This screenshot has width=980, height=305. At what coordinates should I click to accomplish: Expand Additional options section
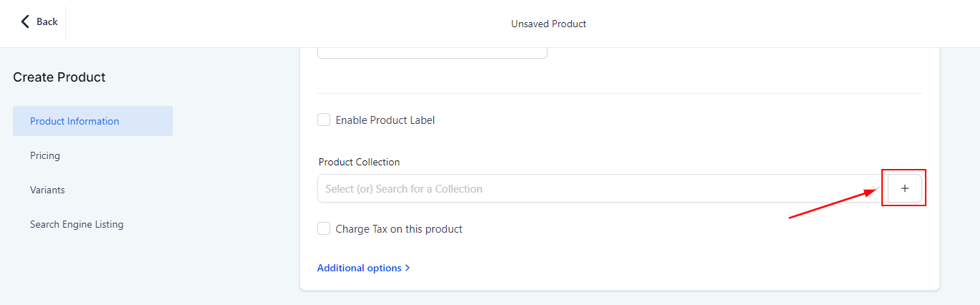(x=360, y=268)
